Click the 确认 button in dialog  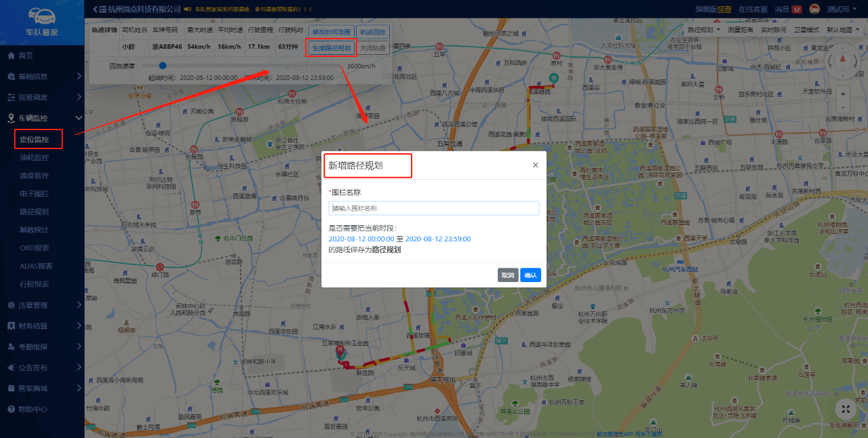pos(530,275)
